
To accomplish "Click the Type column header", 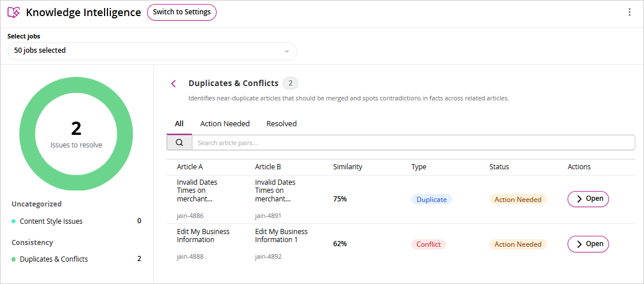I will 419,167.
